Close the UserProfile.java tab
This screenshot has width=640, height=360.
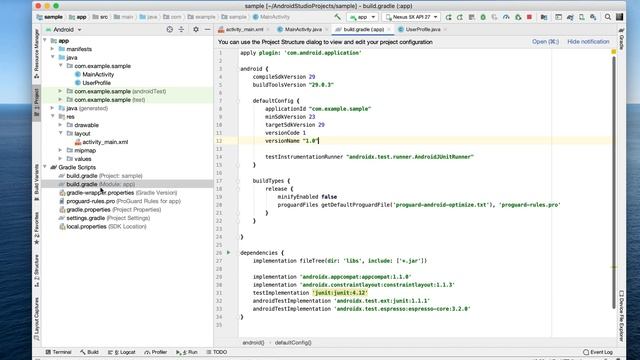(445, 29)
